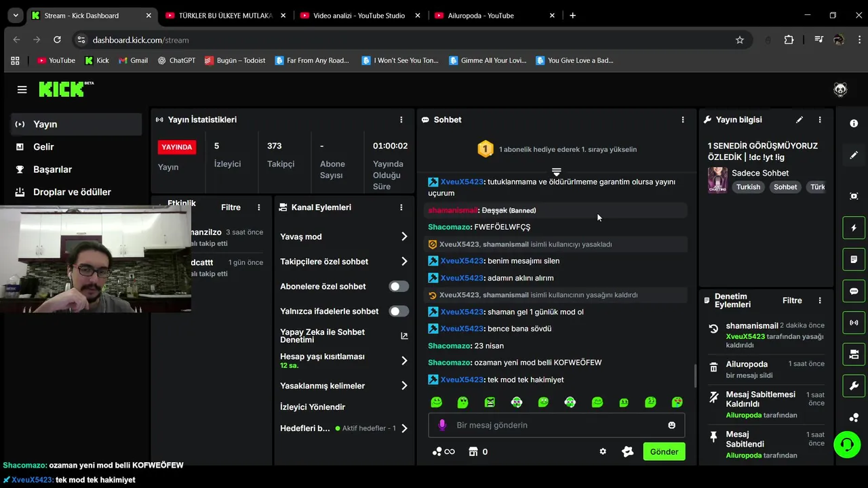Image resolution: width=868 pixels, height=488 pixels.
Task: Expand Hesap yaşı kısıtlaması settings
Action: point(344,361)
